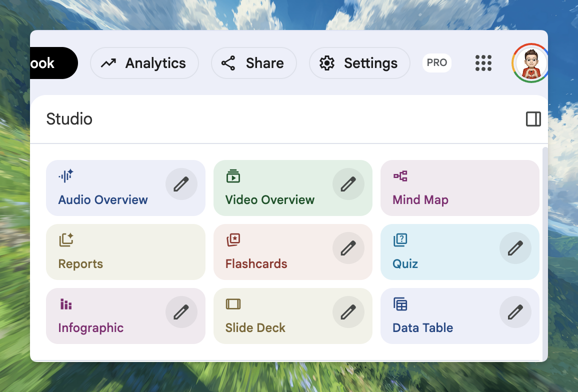Open Infographic customization pencil icon
578x392 pixels.
pyautogui.click(x=181, y=312)
